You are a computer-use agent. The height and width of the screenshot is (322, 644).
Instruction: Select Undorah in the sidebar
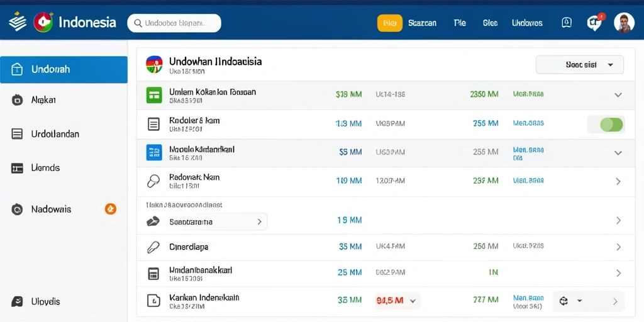64,69
